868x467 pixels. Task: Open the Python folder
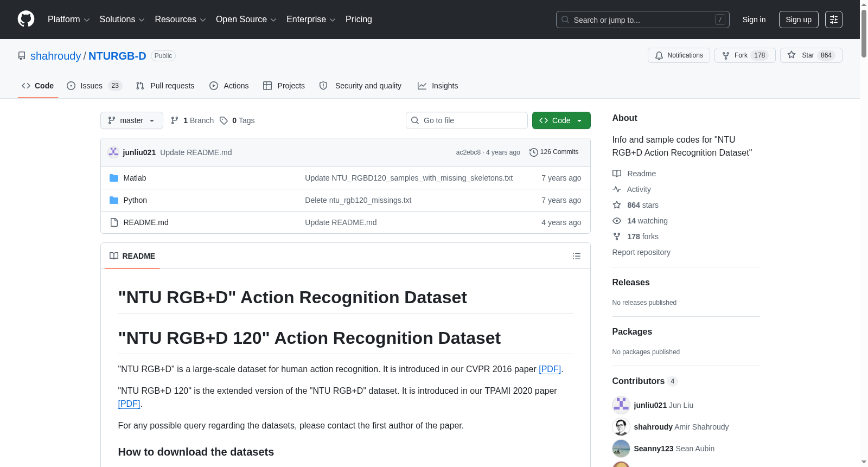[x=135, y=200]
